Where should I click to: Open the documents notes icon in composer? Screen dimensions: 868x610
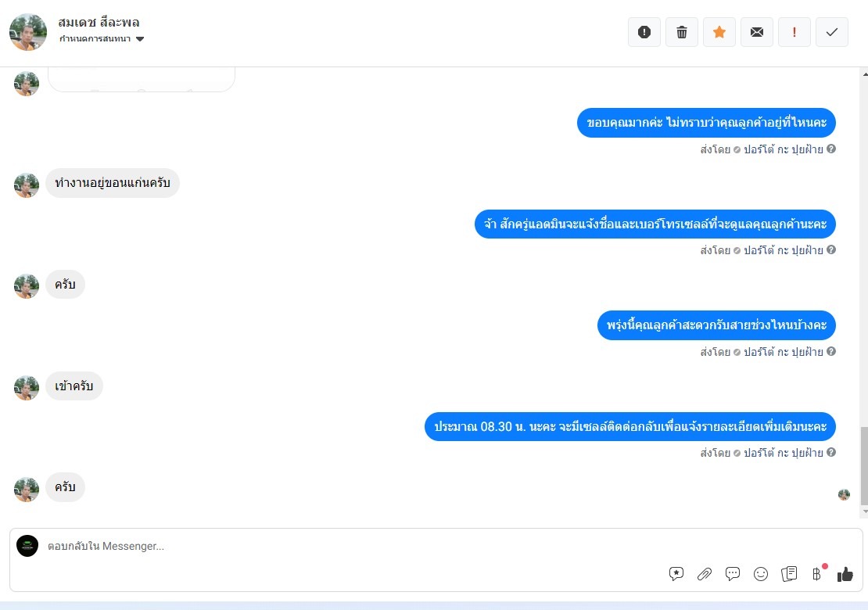pos(789,574)
